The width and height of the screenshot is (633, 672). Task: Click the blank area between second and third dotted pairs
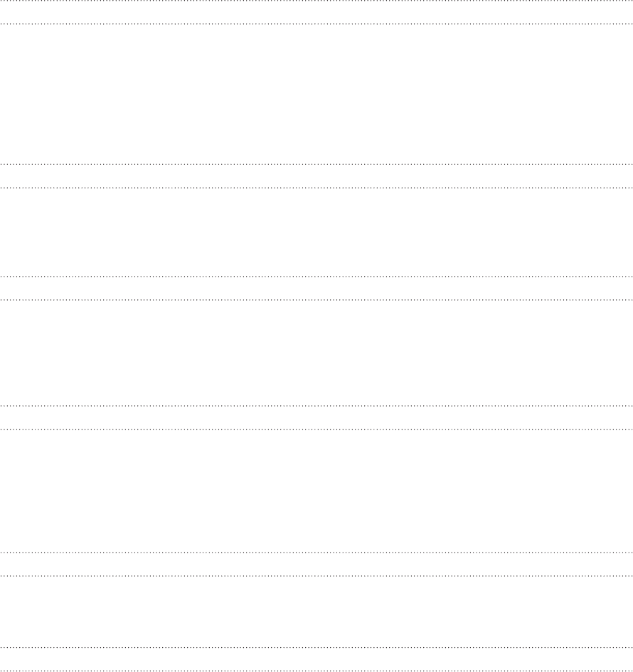316,232
